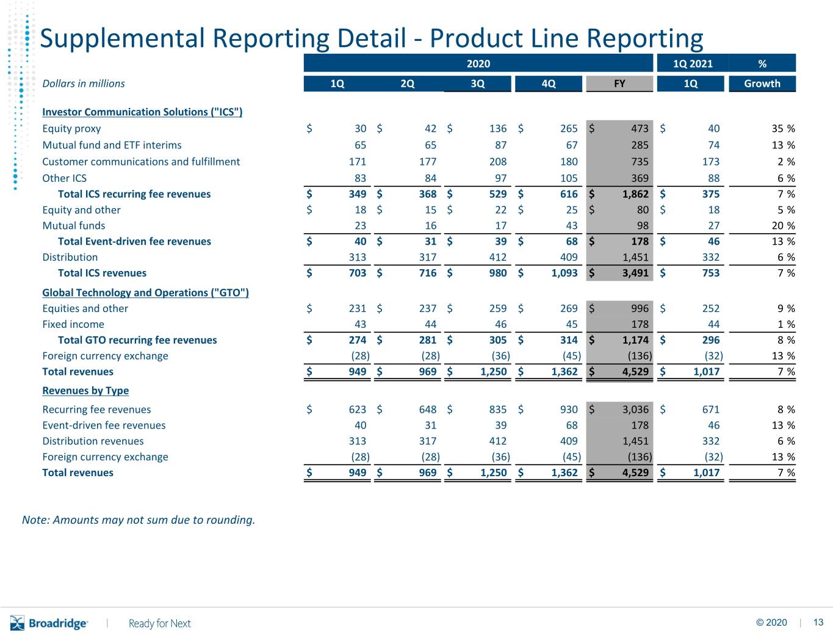Click the 'Distribution' row label under ICS

click(x=70, y=257)
